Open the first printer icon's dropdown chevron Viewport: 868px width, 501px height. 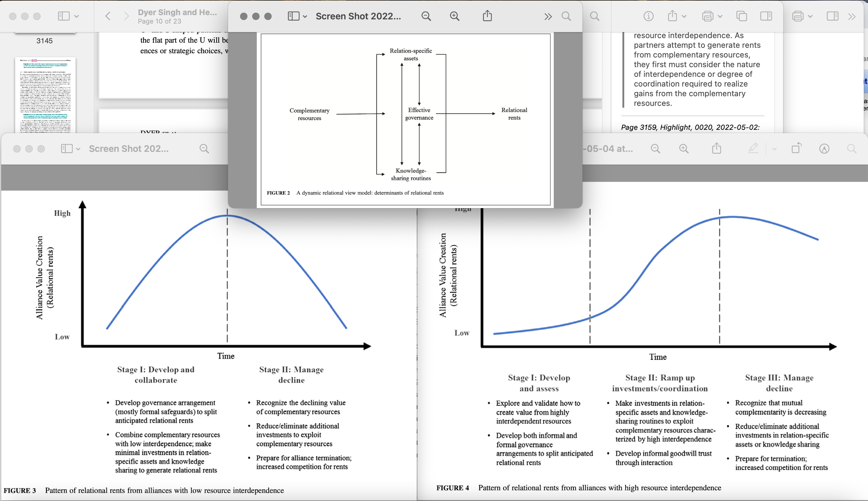(720, 17)
